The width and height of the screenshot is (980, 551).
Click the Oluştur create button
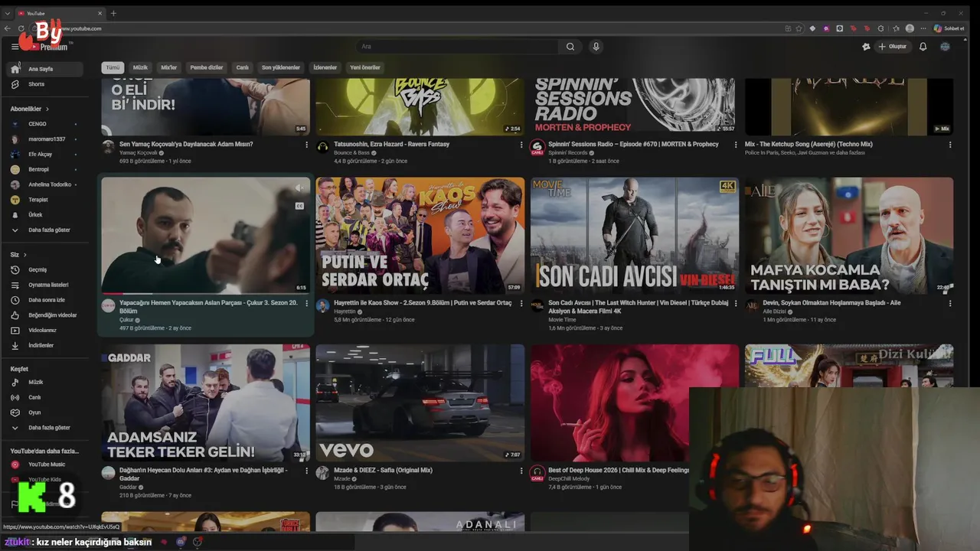coord(893,47)
